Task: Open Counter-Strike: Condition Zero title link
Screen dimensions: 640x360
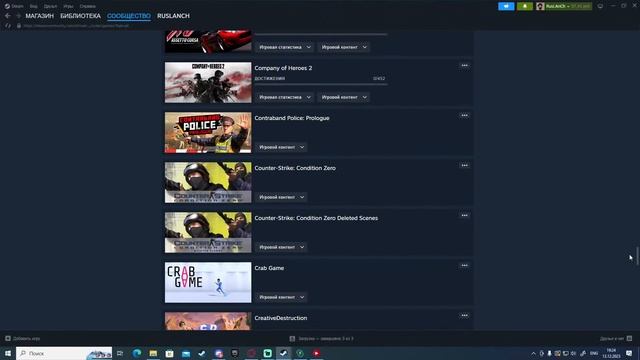Action: 295,168
